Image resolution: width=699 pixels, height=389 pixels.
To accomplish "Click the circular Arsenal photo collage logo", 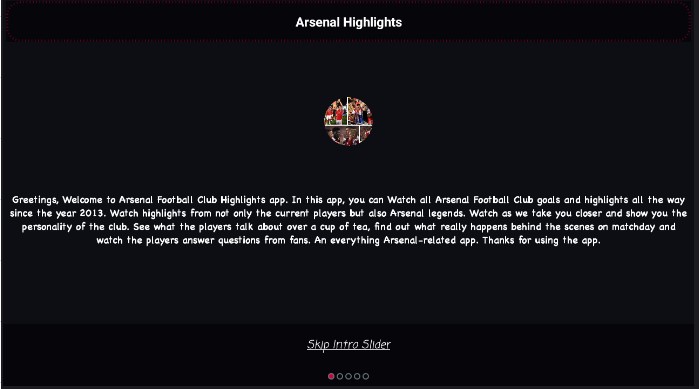I will coord(348,121).
